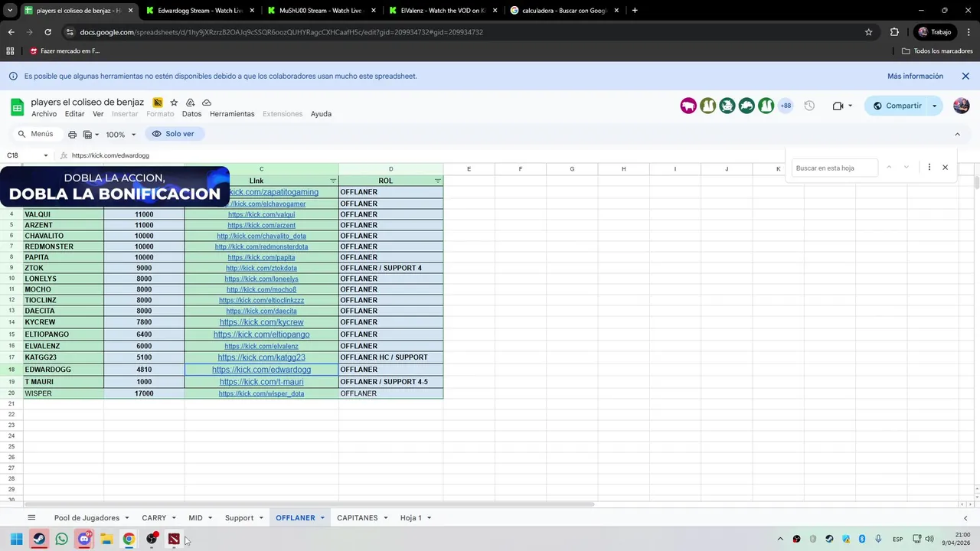This screenshot has height=551, width=980.
Task: Switch to the MID sheet tab
Action: pos(195,518)
